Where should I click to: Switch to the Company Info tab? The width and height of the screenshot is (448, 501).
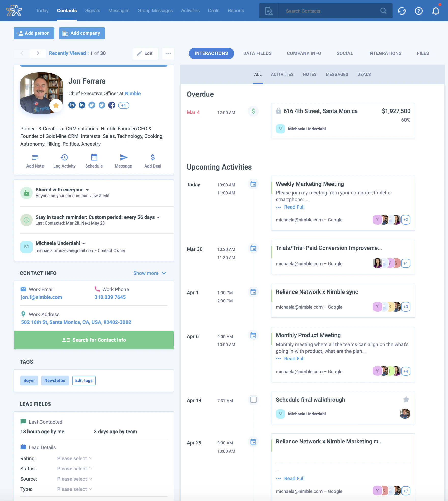pos(304,53)
